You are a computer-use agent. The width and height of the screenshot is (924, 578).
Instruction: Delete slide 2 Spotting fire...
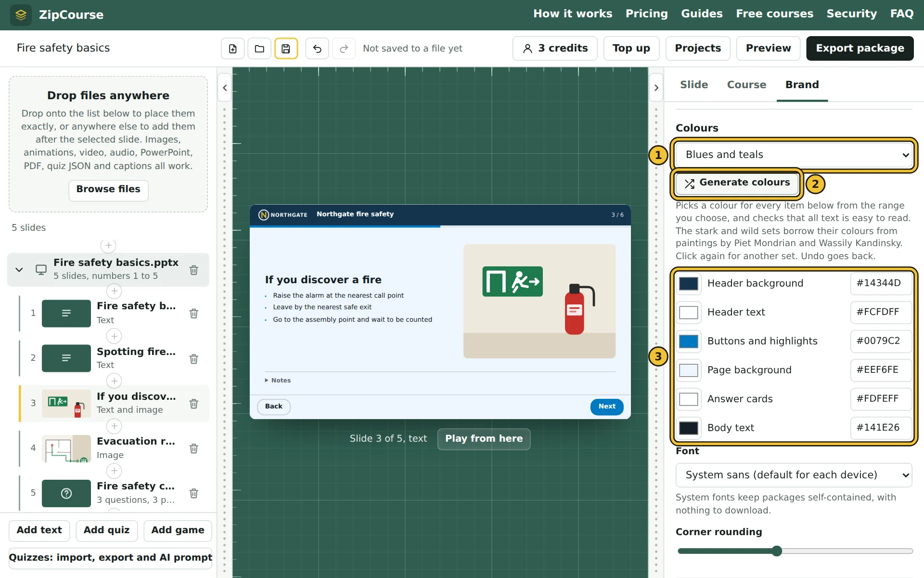193,358
